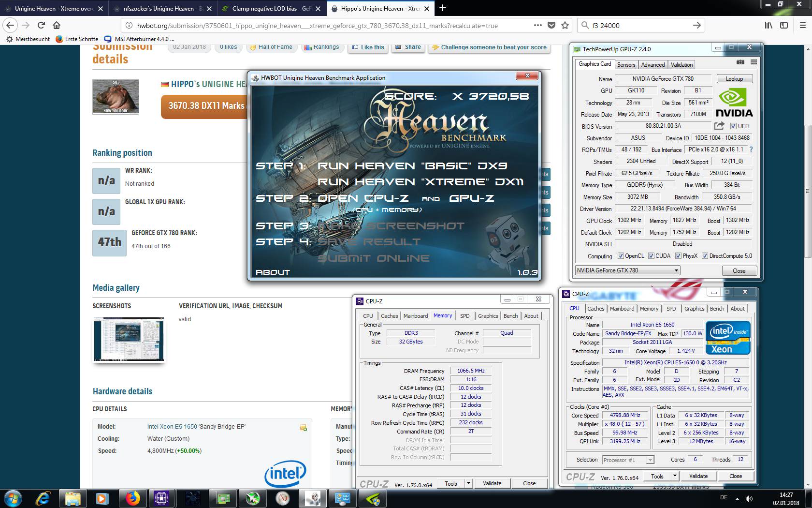
Task: Close the Clamp negative LOD bias tab
Action: click(318, 8)
